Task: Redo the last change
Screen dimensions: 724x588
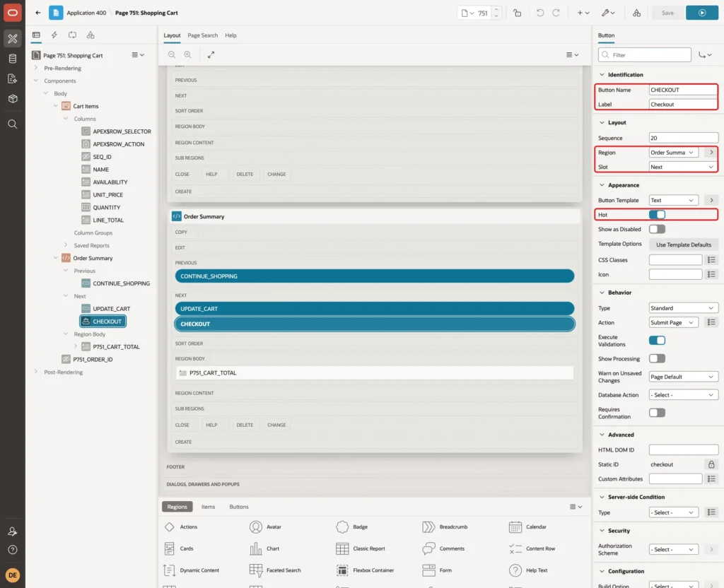Action: pos(556,13)
